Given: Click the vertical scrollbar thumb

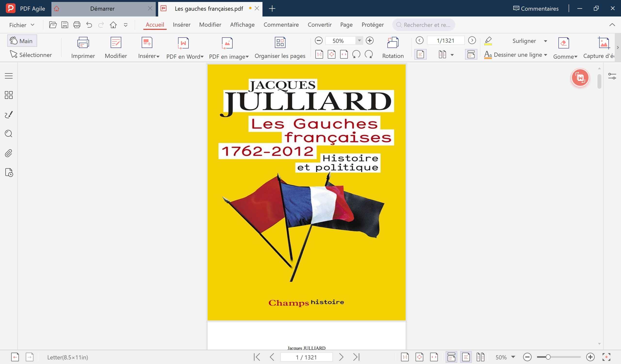Looking at the screenshot, I should [x=599, y=81].
